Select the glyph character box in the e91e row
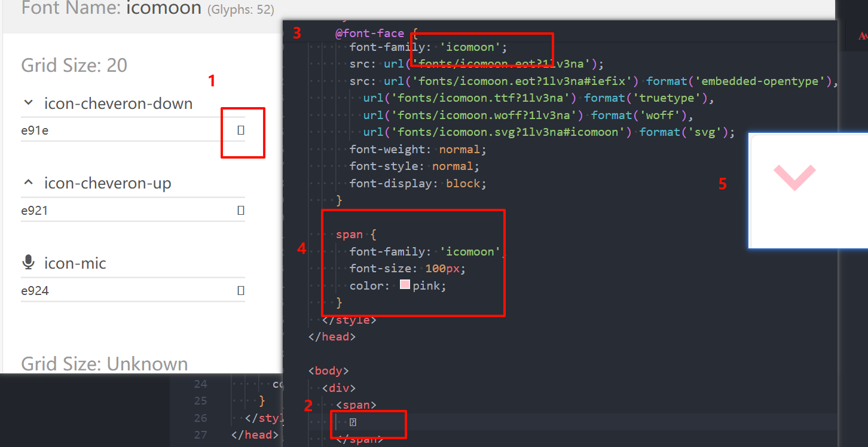This screenshot has height=447, width=868. coord(241,130)
